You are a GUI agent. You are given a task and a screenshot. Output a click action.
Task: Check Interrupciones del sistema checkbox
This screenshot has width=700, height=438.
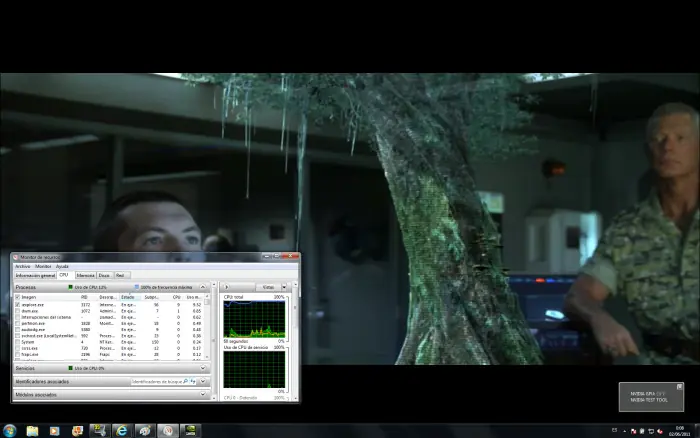pos(17,317)
